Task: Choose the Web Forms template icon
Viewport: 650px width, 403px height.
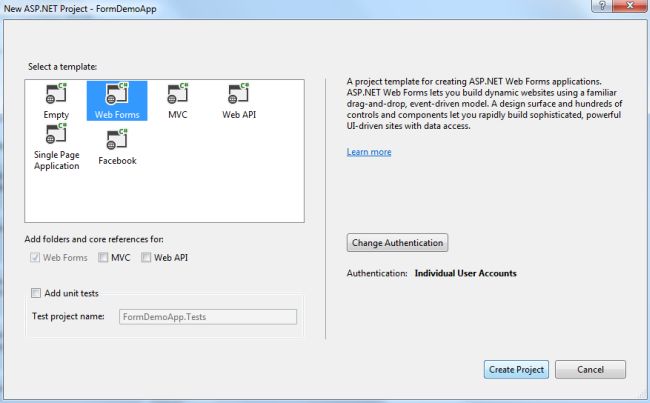Action: pyautogui.click(x=117, y=94)
